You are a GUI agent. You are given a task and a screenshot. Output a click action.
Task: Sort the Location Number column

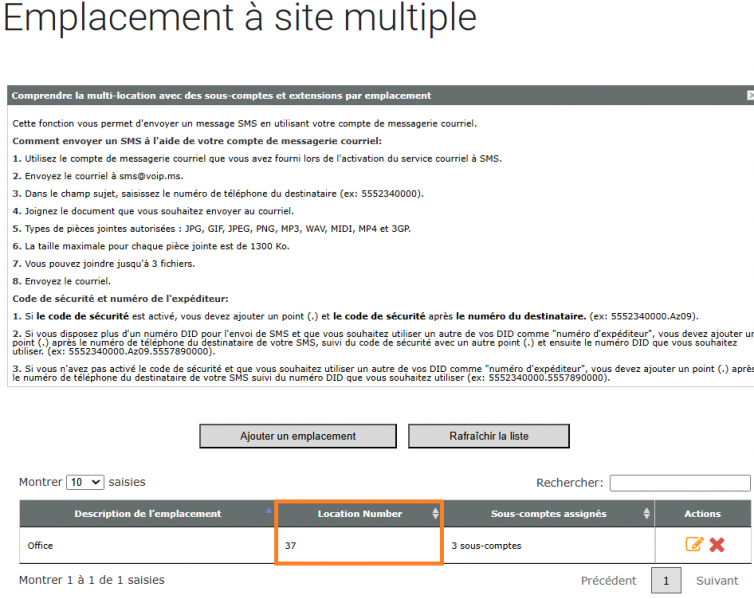pos(435,513)
